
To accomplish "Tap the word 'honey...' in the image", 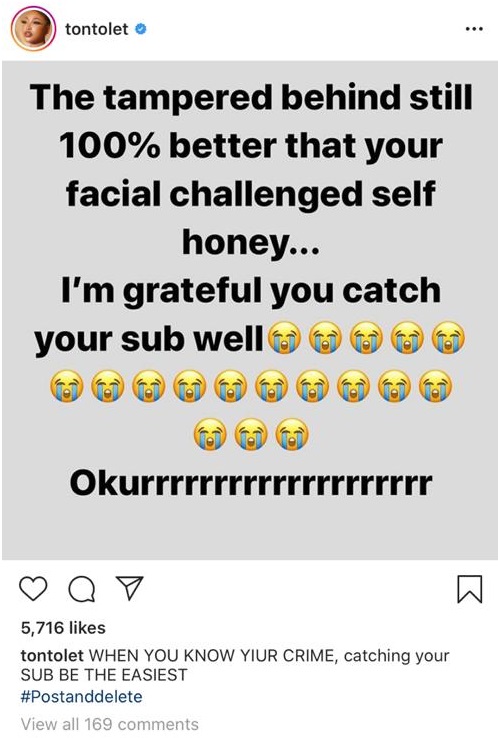I will (251, 242).
